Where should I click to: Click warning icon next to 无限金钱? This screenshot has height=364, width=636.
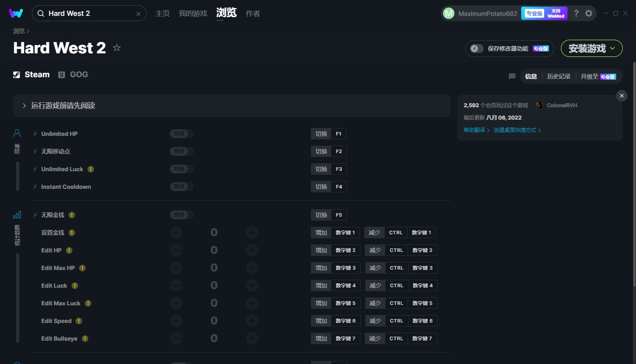(72, 215)
